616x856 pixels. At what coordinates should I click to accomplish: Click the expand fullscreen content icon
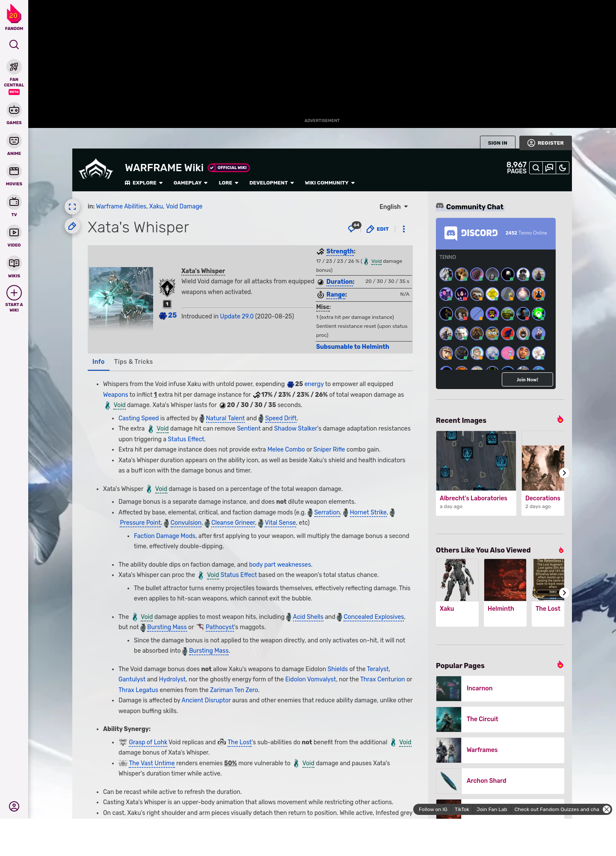click(x=72, y=207)
